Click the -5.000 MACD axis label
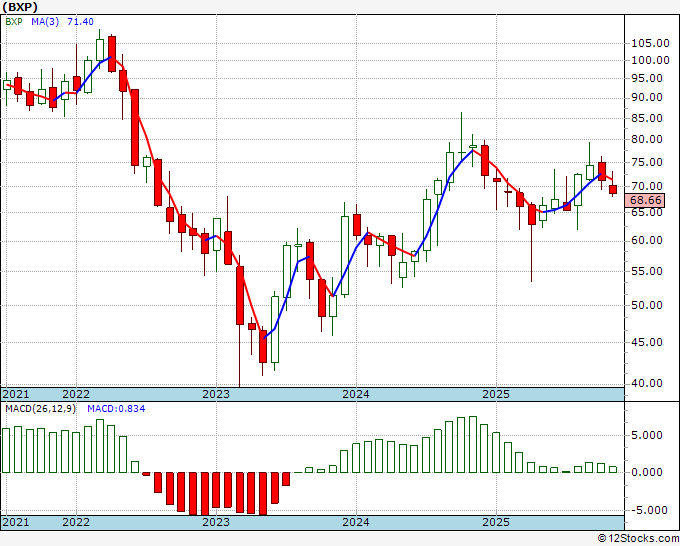Image resolution: width=680 pixels, height=546 pixels. pos(648,510)
